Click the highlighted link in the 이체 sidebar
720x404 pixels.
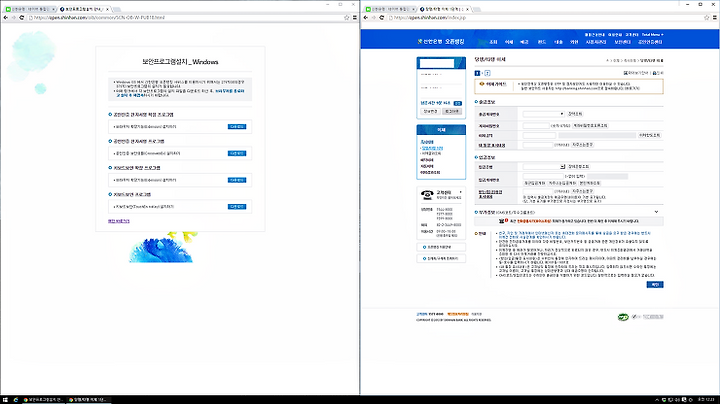(x=432, y=148)
